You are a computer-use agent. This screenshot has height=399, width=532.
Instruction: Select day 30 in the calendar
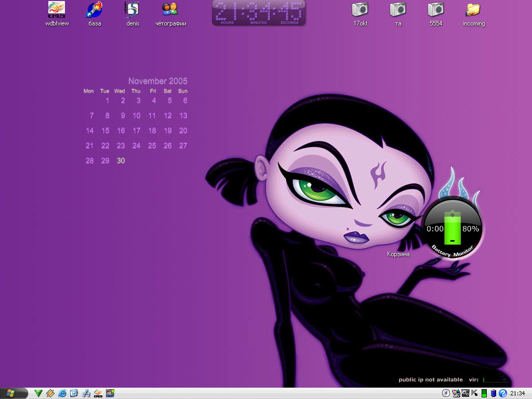121,161
